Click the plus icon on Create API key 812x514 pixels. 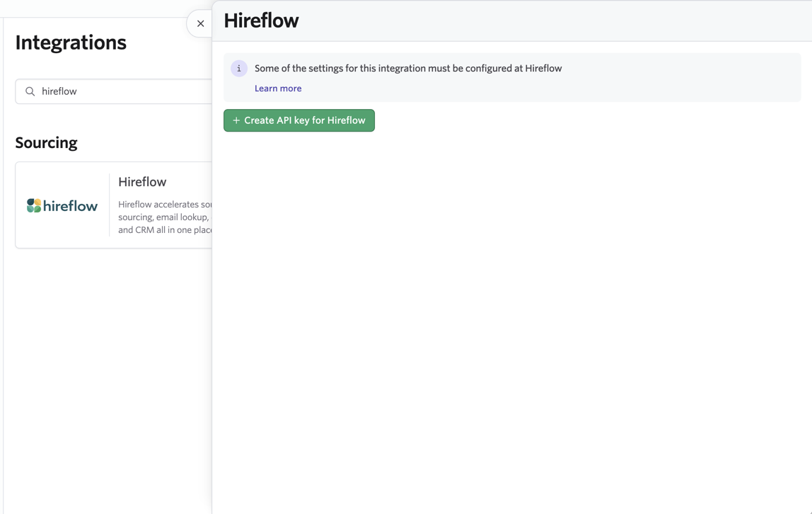click(x=236, y=120)
